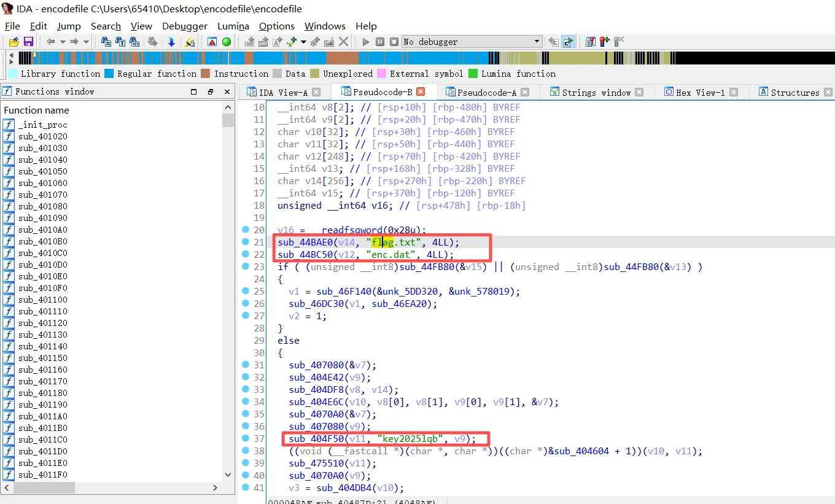Image resolution: width=835 pixels, height=504 pixels.
Task: Toggle the breakpoint dot on line 37
Action: click(x=246, y=439)
